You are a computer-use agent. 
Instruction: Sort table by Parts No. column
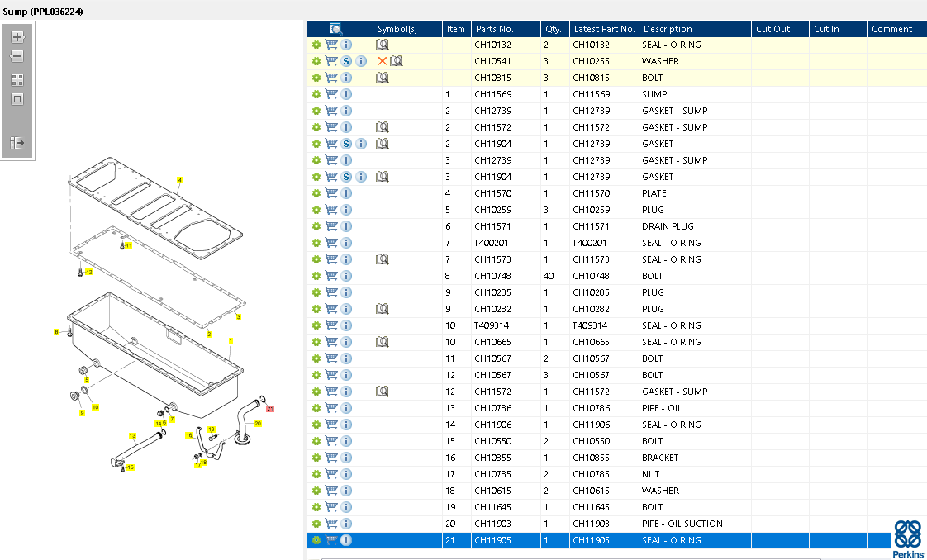coord(495,29)
